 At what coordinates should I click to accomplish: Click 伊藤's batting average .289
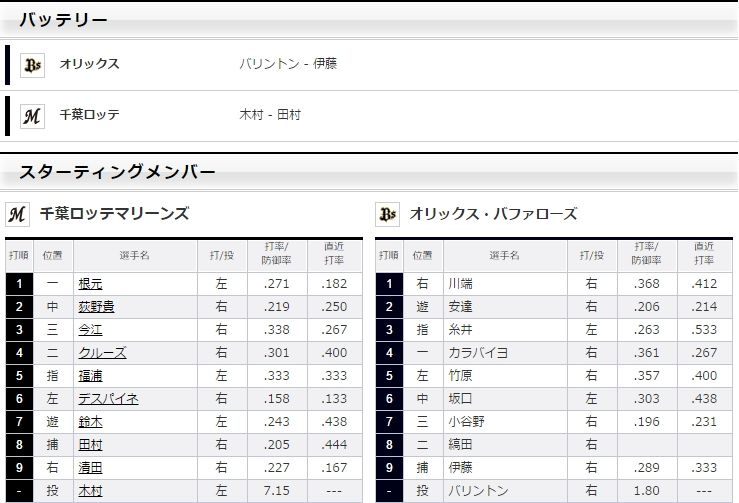point(647,468)
